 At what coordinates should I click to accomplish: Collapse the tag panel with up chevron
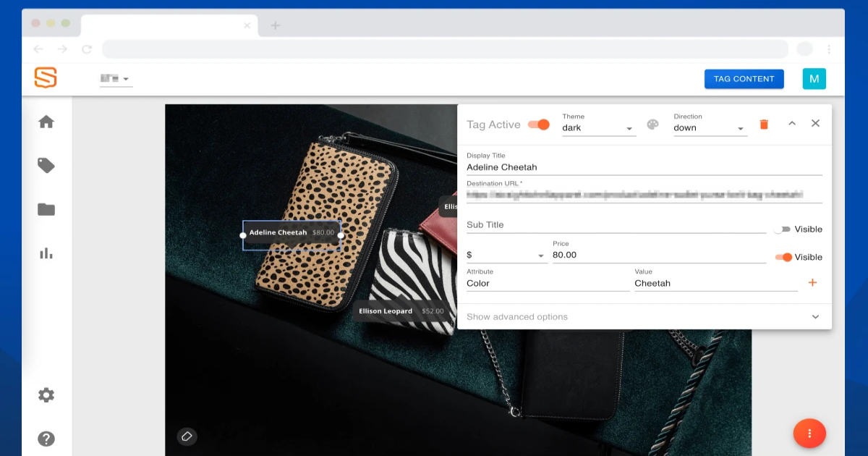point(792,124)
